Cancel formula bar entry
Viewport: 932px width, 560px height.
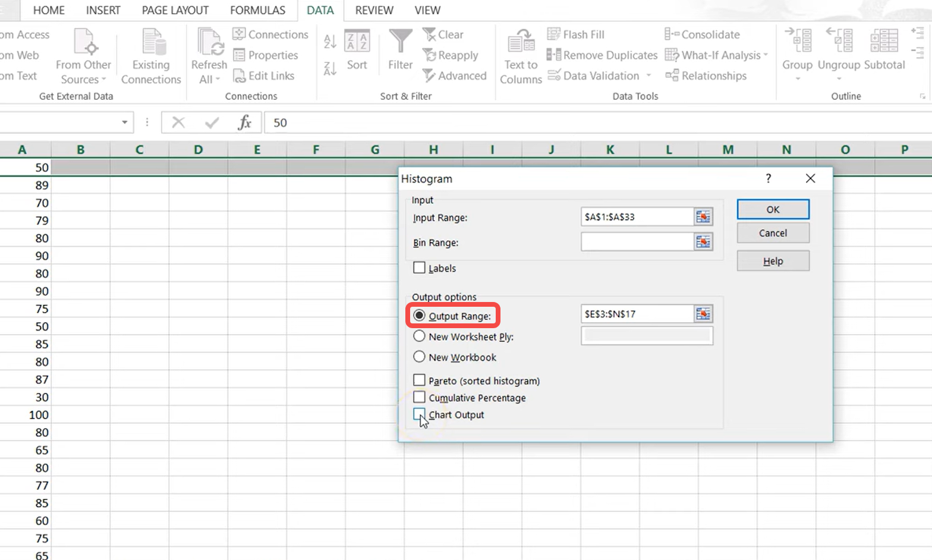[x=178, y=122]
